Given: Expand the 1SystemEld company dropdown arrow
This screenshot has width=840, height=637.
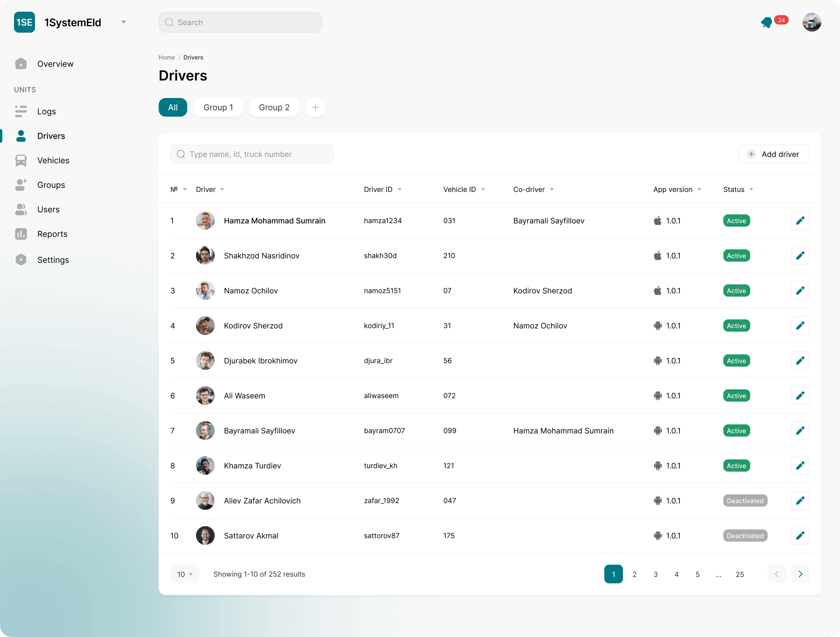Looking at the screenshot, I should tap(123, 22).
